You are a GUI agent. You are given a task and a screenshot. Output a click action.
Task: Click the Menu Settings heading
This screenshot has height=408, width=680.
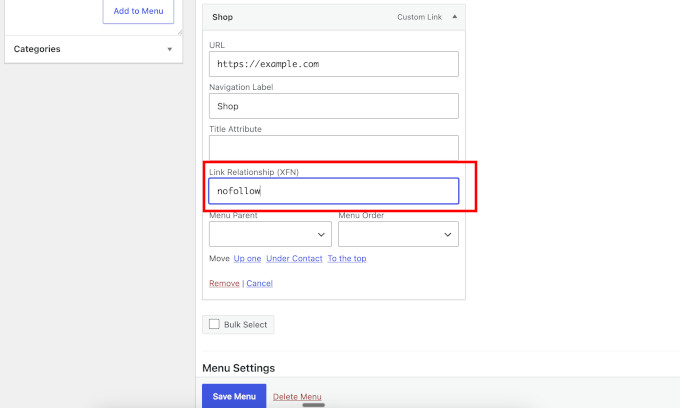coord(239,368)
